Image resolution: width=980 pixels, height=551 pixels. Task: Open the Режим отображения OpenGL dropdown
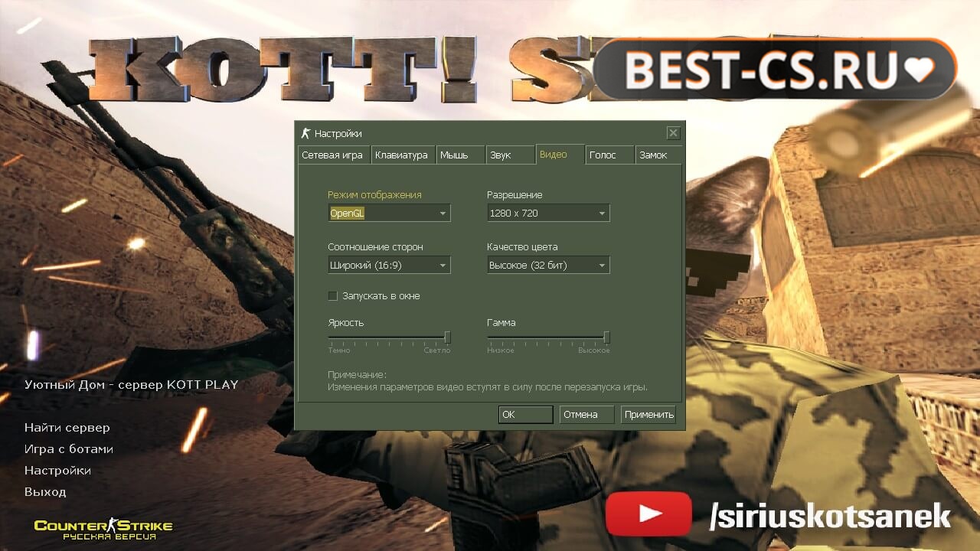point(389,214)
